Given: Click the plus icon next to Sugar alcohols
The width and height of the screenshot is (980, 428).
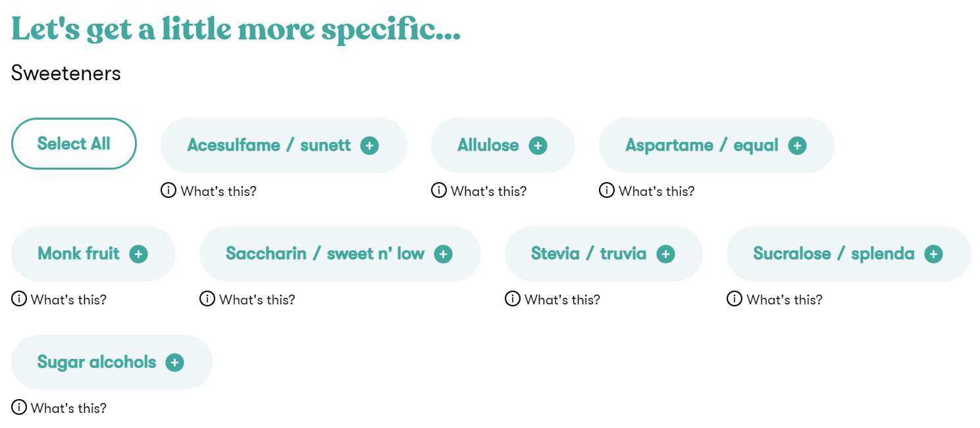Looking at the screenshot, I should (175, 362).
